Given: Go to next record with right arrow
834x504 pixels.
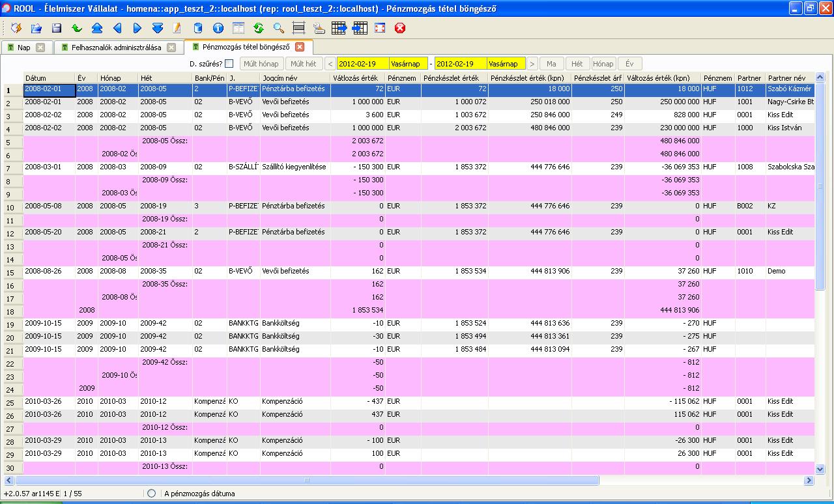Looking at the screenshot, I should (137, 28).
